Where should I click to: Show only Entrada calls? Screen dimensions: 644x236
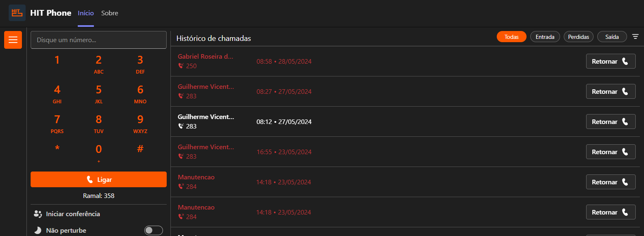click(545, 37)
